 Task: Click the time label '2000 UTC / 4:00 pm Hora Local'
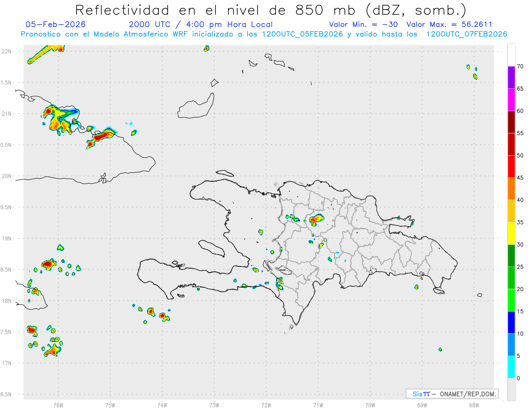[x=201, y=24]
